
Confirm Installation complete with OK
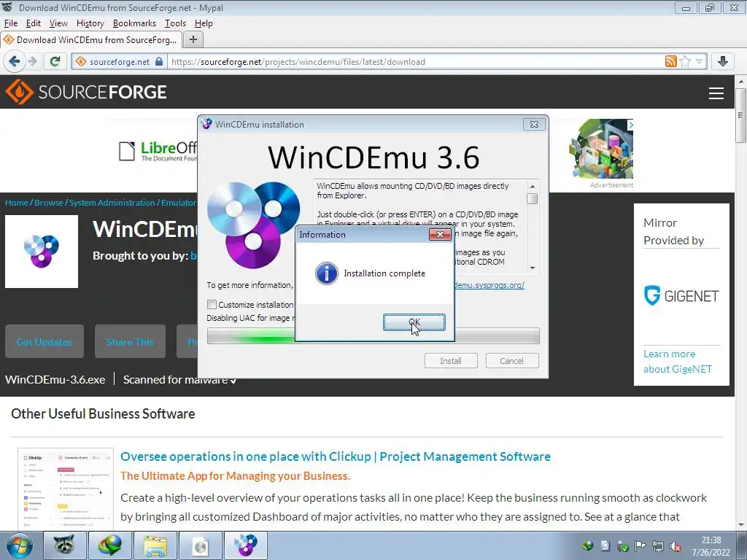pyautogui.click(x=414, y=322)
